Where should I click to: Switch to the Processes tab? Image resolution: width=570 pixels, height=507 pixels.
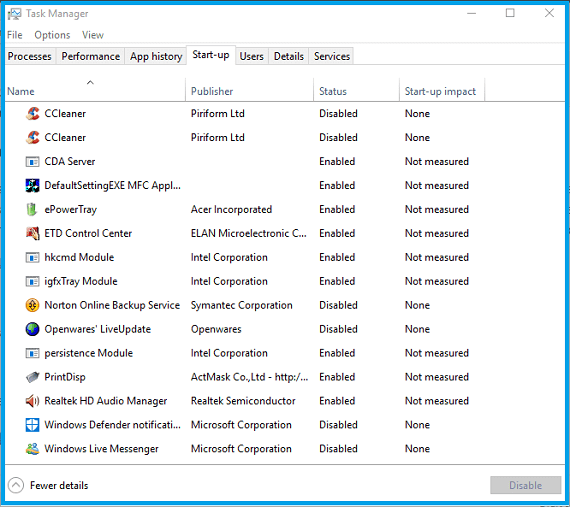(30, 56)
